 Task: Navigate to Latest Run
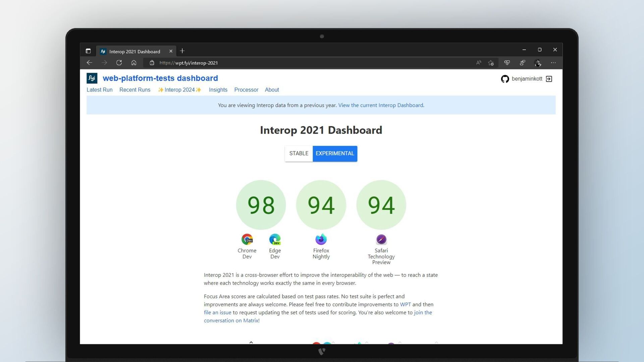click(100, 90)
